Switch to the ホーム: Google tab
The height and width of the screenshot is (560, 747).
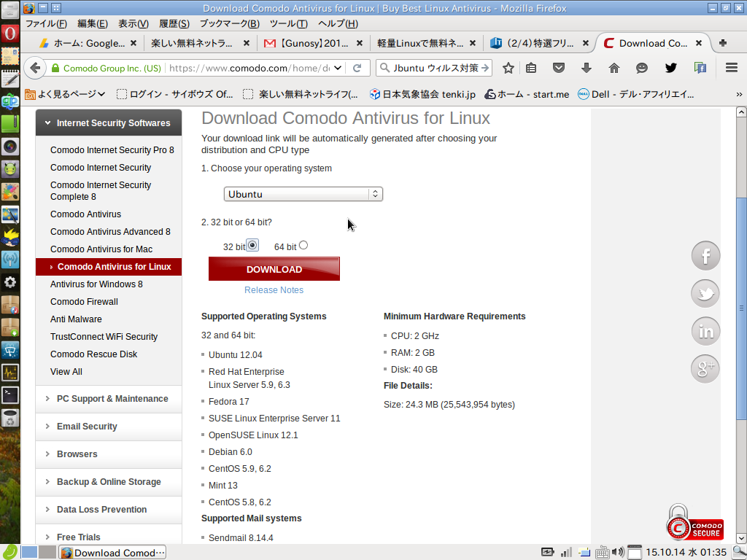(88, 43)
